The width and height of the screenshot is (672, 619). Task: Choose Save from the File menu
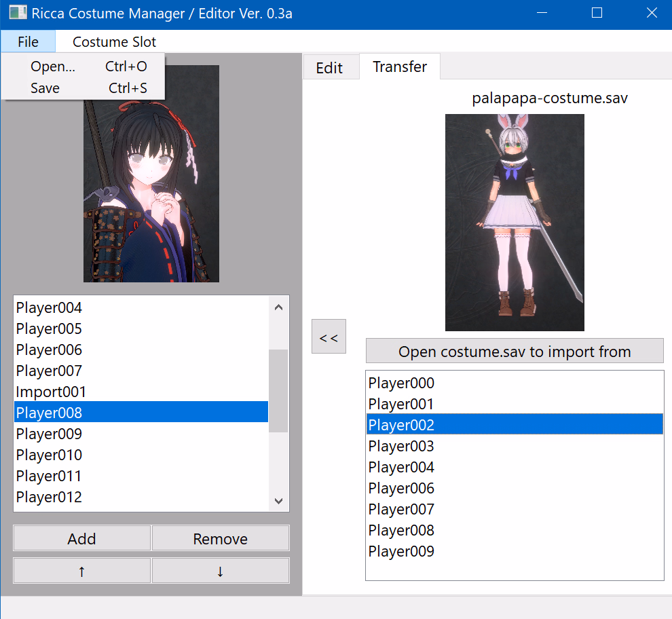pyautogui.click(x=45, y=88)
